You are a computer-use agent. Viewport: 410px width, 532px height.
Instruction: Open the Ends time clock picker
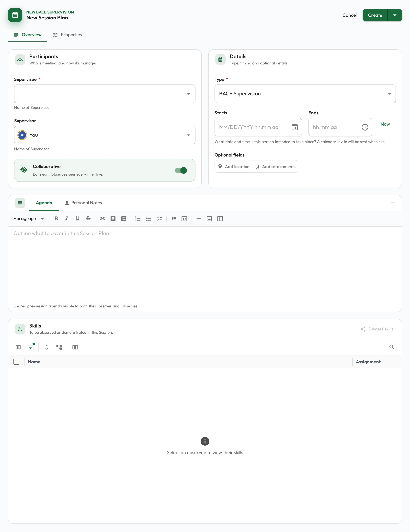click(x=365, y=127)
